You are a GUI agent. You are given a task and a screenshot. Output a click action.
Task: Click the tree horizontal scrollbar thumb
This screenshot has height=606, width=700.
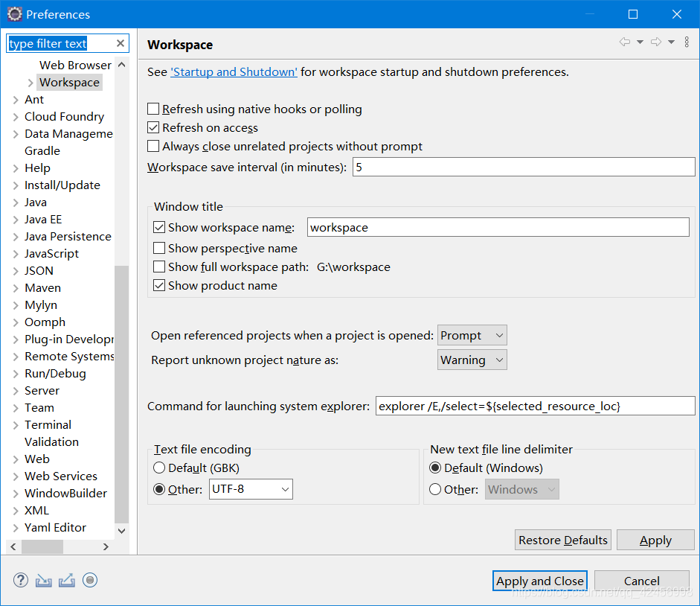coord(42,546)
